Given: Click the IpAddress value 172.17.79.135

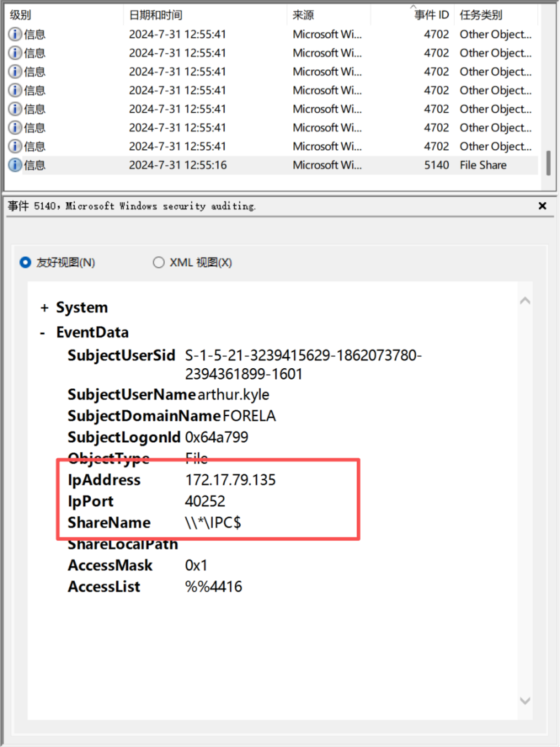Looking at the screenshot, I should 230,480.
